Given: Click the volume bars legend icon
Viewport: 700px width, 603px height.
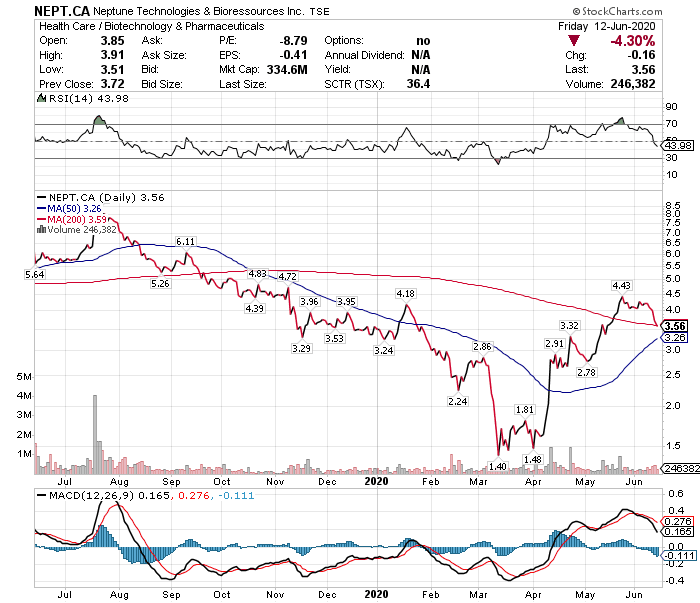Looking at the screenshot, I should point(41,229).
